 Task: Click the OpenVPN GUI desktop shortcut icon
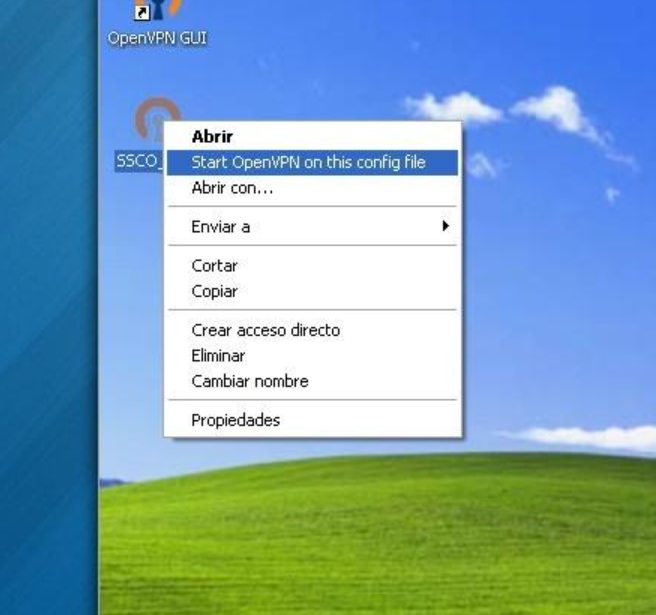tap(158, 11)
